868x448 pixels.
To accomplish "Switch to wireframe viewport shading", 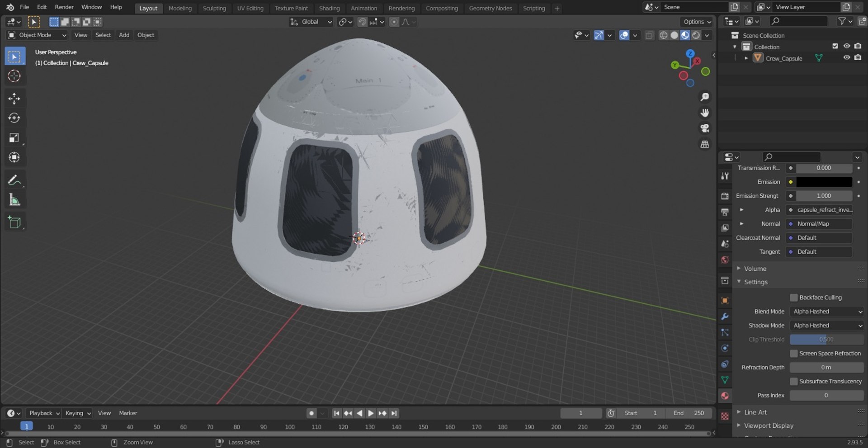I will pyautogui.click(x=663, y=35).
